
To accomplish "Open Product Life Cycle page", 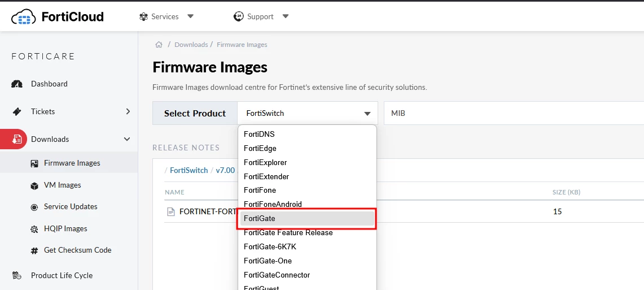I will [x=62, y=275].
